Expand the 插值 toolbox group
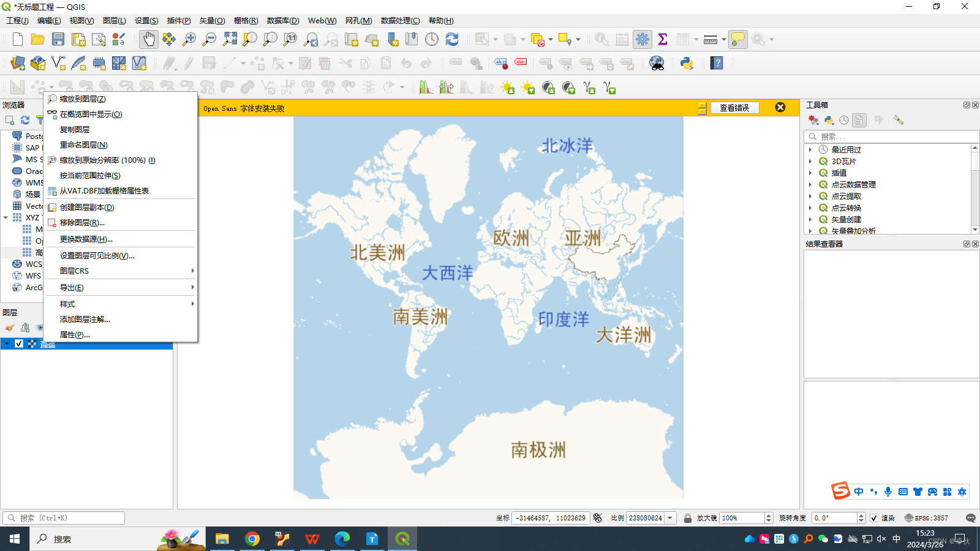980x551 pixels. tap(810, 173)
